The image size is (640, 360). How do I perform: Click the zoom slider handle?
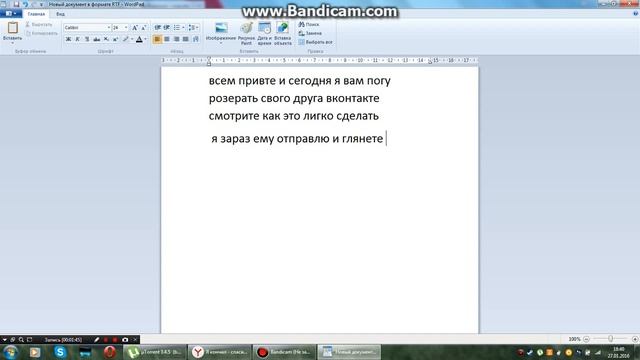[x=610, y=339]
